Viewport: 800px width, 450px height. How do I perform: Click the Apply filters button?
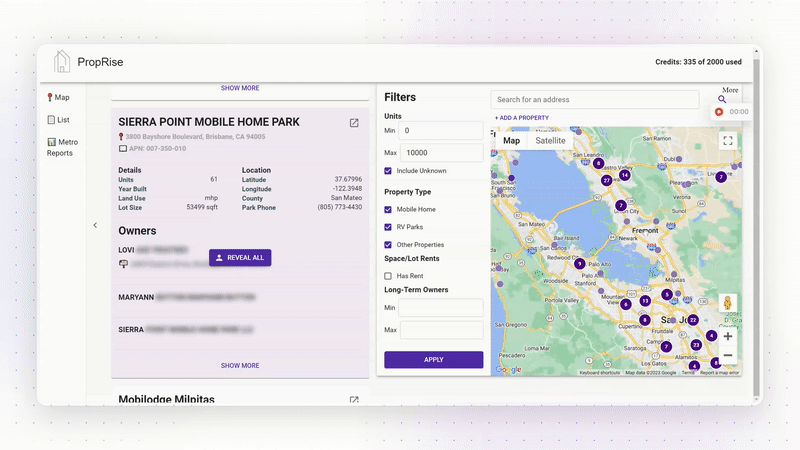[x=434, y=360]
